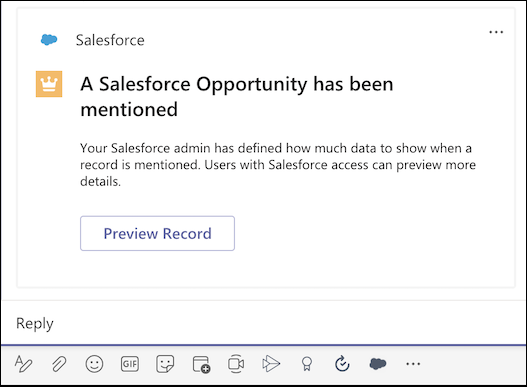Screen dimensions: 527x387
Task: Open the Sticker picker
Action: click(165, 364)
